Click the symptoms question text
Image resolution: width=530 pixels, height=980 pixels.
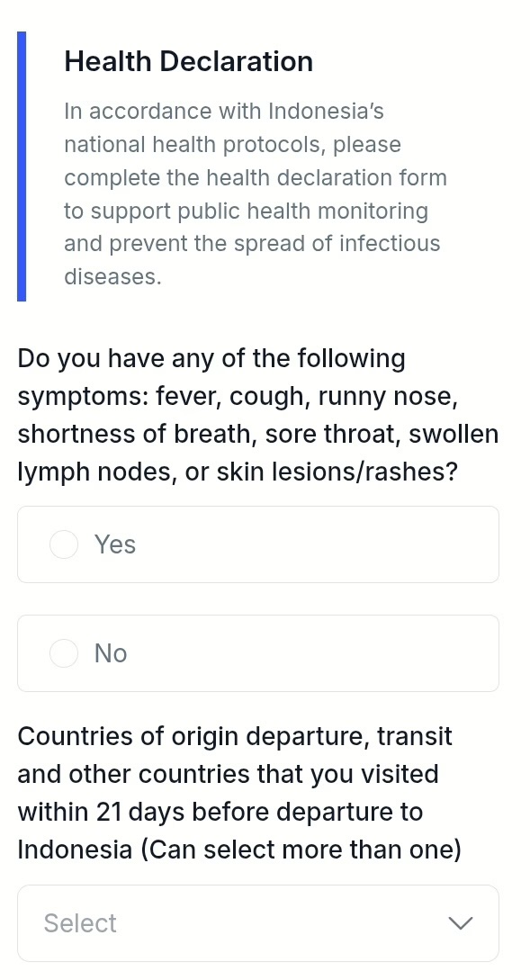[x=258, y=415]
